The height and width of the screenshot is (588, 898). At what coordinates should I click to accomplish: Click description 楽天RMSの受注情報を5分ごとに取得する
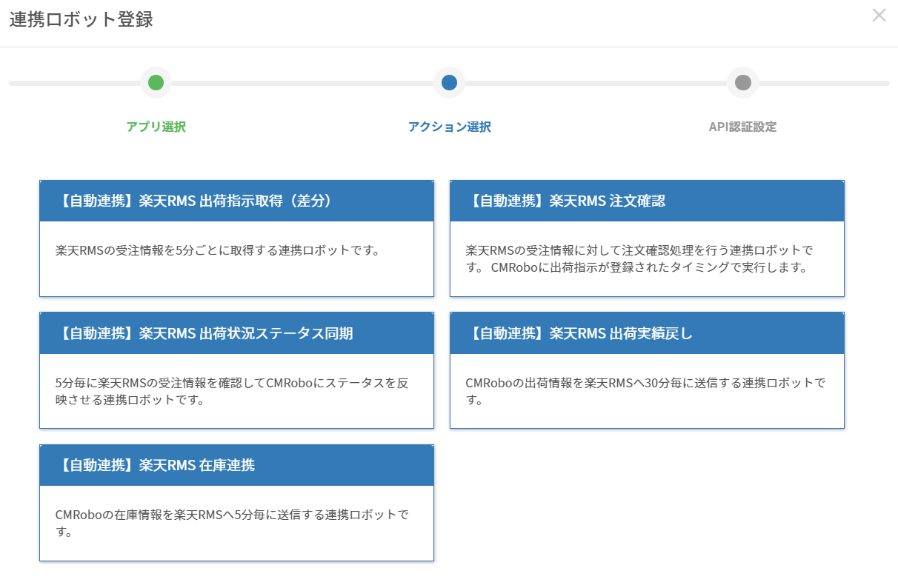(218, 250)
